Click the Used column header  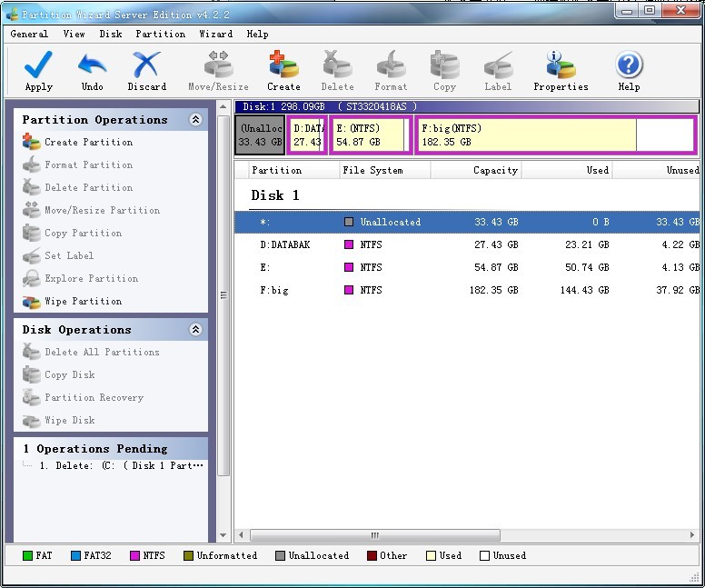(567, 170)
